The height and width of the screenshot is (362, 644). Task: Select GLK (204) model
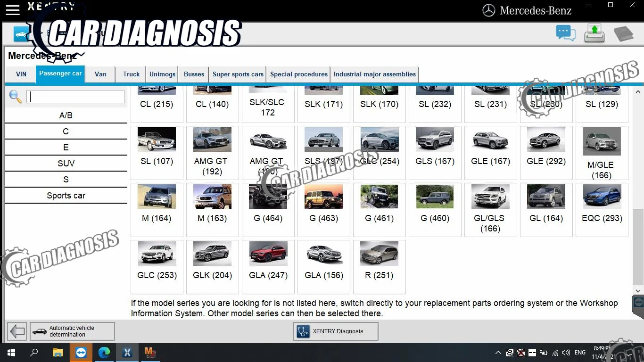[x=213, y=267]
